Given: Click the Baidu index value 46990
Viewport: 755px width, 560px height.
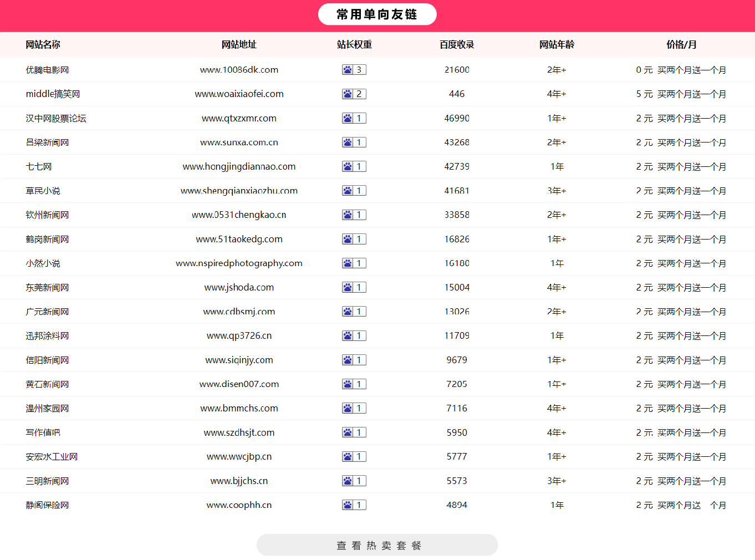Looking at the screenshot, I should pos(457,118).
